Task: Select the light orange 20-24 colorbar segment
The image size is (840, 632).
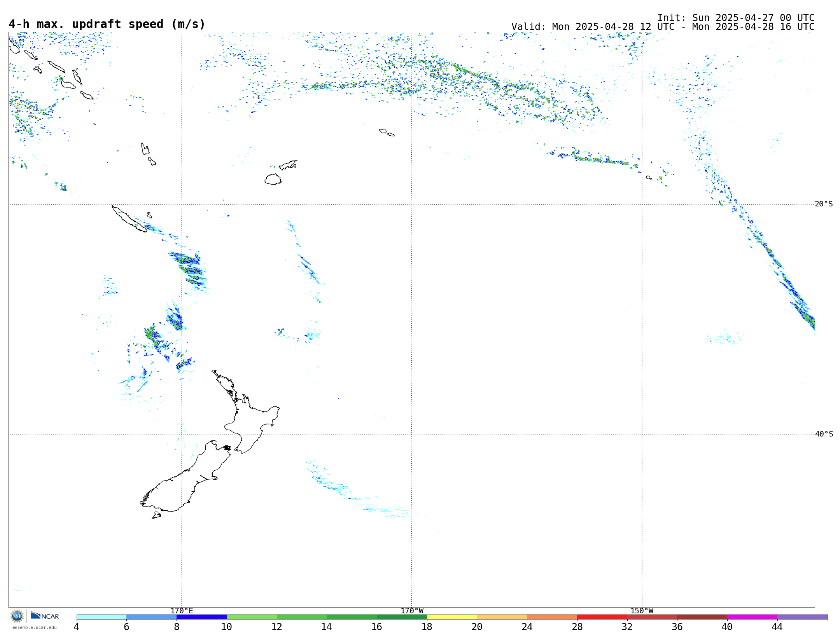Action: click(x=502, y=617)
